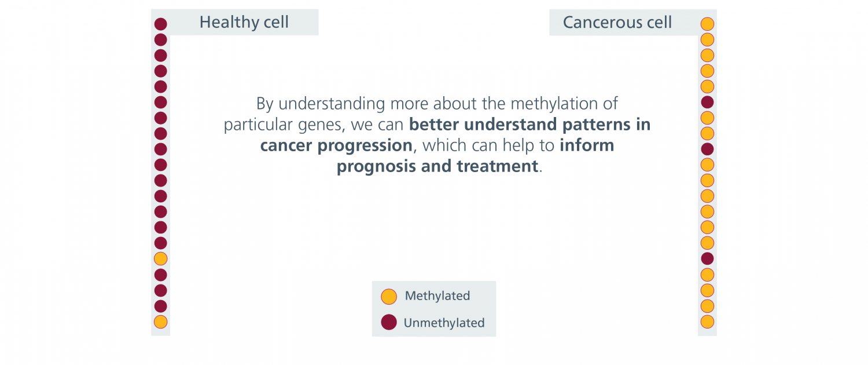
Task: Click the maroon Unmethylated legend circle
Action: pyautogui.click(x=389, y=322)
